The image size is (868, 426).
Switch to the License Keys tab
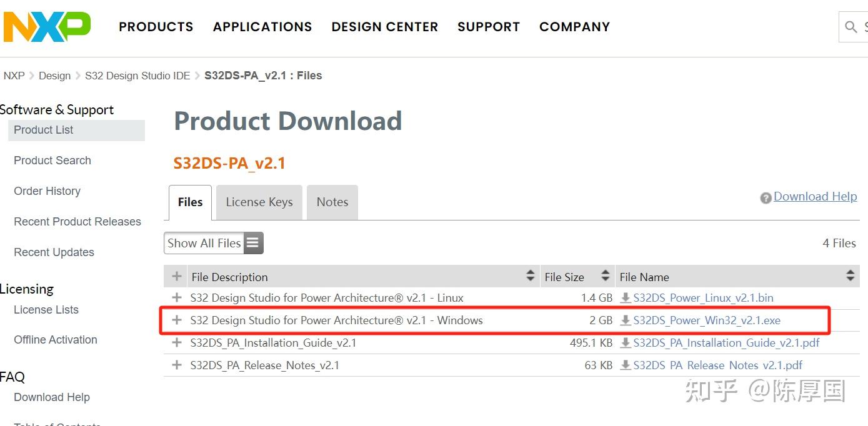pyautogui.click(x=259, y=202)
